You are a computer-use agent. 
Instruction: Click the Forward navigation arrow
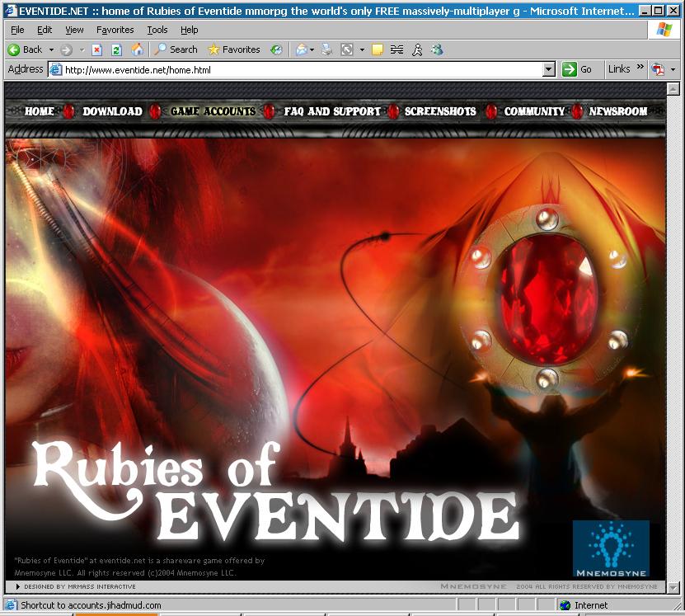[x=66, y=49]
